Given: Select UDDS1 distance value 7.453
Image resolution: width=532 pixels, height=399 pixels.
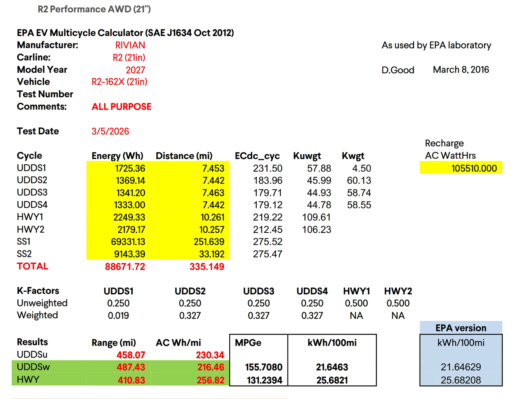Looking at the screenshot, I should 213,168.
